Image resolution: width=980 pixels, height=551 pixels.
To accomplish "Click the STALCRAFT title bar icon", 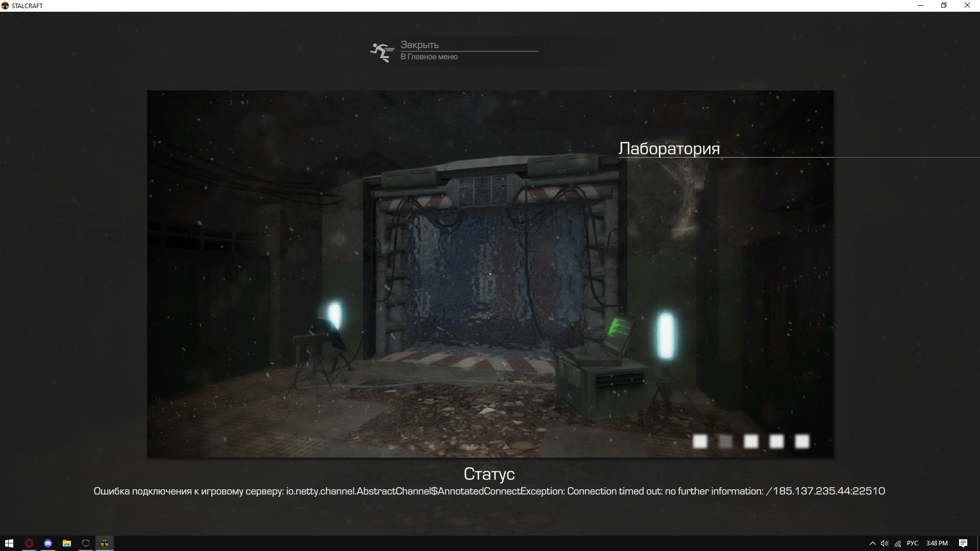I will pos(5,6).
